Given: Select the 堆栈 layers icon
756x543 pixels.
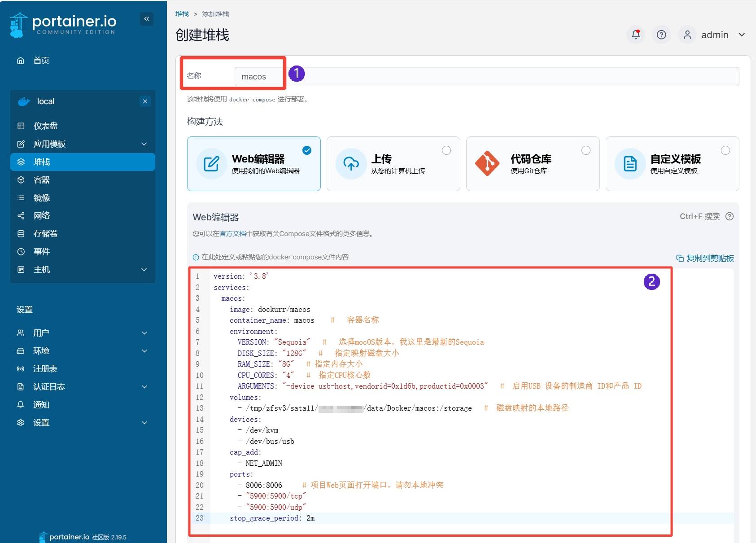Looking at the screenshot, I should [21, 162].
